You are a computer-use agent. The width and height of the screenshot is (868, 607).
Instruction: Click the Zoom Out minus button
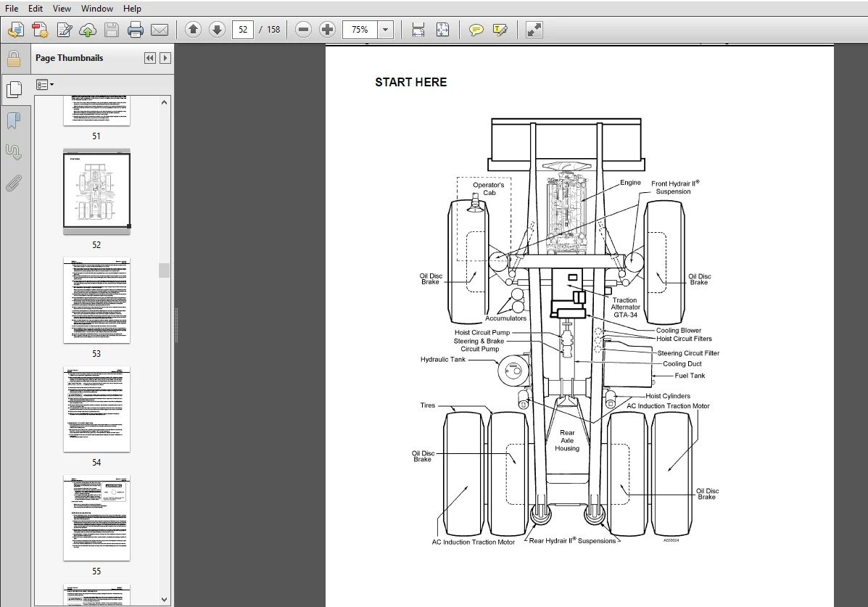coord(303,29)
